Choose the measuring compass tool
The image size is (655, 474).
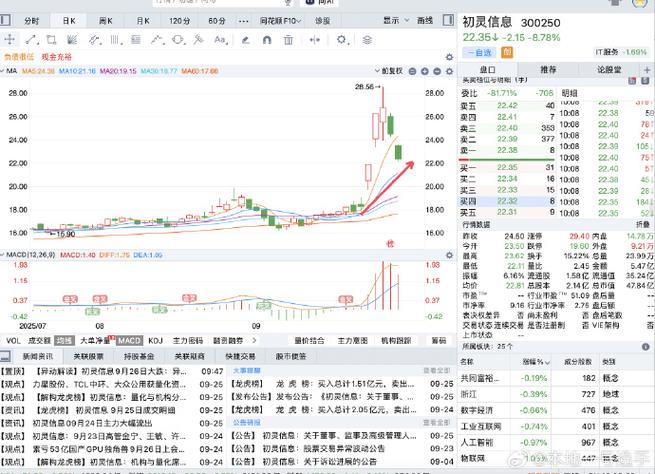tap(198, 40)
